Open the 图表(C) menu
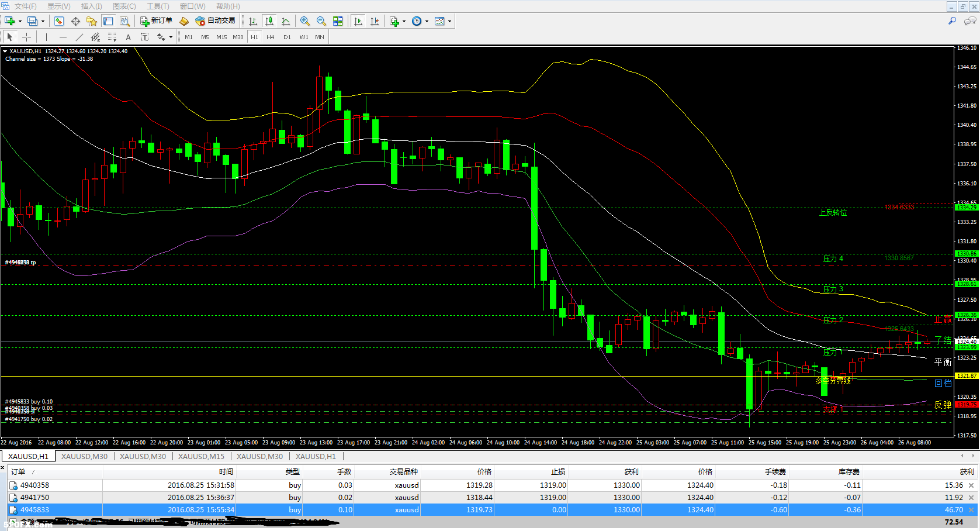The image size is (980, 531). [124, 6]
